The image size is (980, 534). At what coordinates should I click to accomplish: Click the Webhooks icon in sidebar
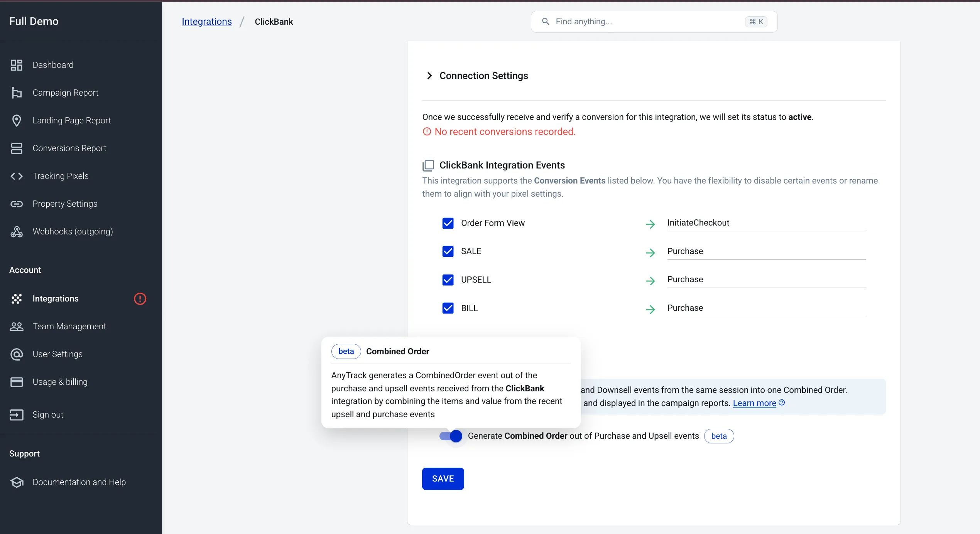pos(17,231)
